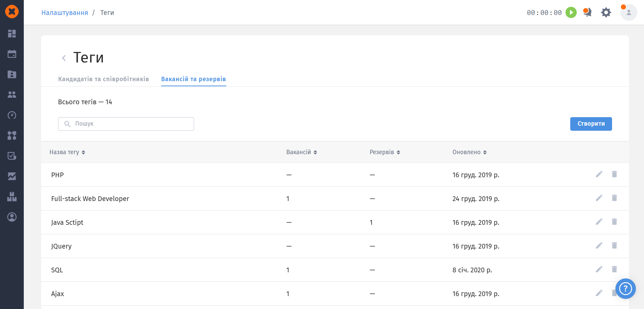
Task: Sort by Резервів column
Action: coord(385,152)
